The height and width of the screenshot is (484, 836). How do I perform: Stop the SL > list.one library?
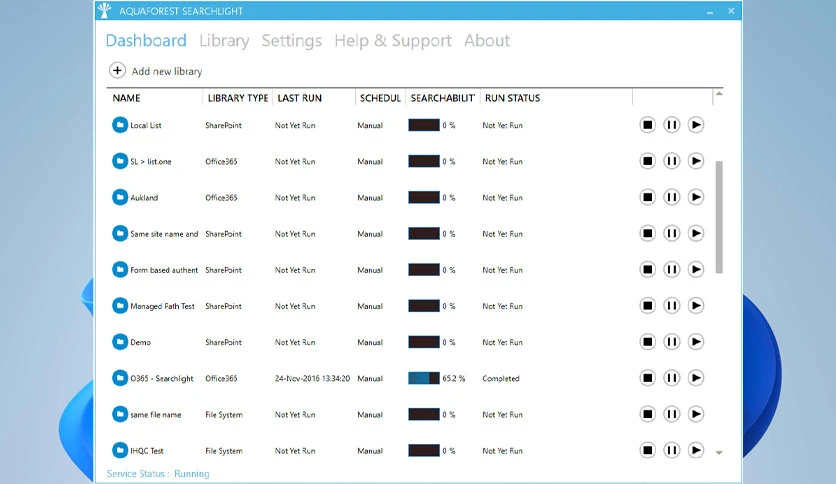647,161
